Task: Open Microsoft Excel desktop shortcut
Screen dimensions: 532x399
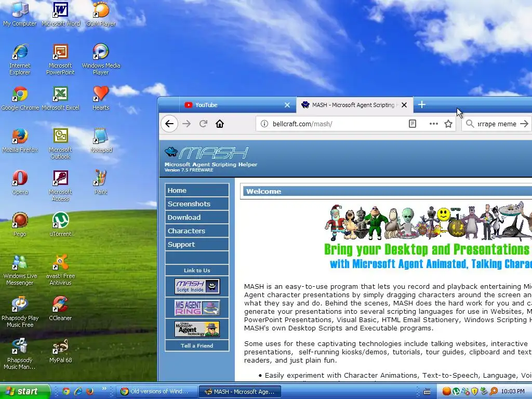Action: coord(60,98)
